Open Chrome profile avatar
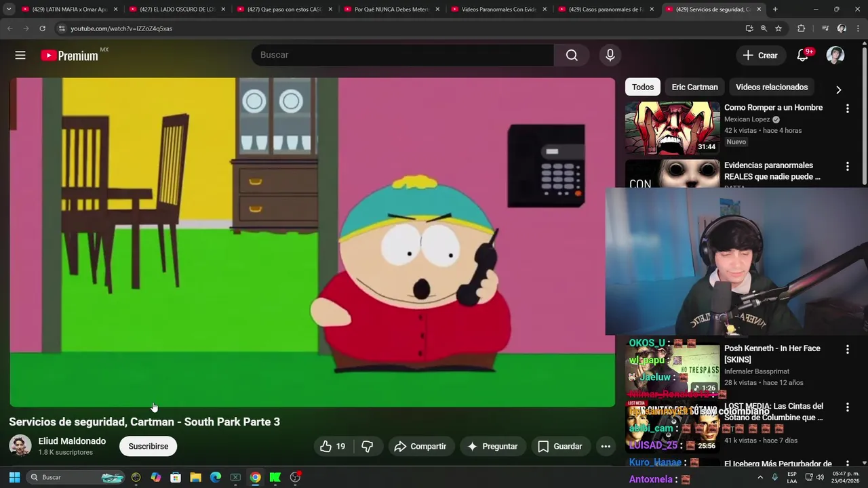The width and height of the screenshot is (868, 488). coord(842,28)
